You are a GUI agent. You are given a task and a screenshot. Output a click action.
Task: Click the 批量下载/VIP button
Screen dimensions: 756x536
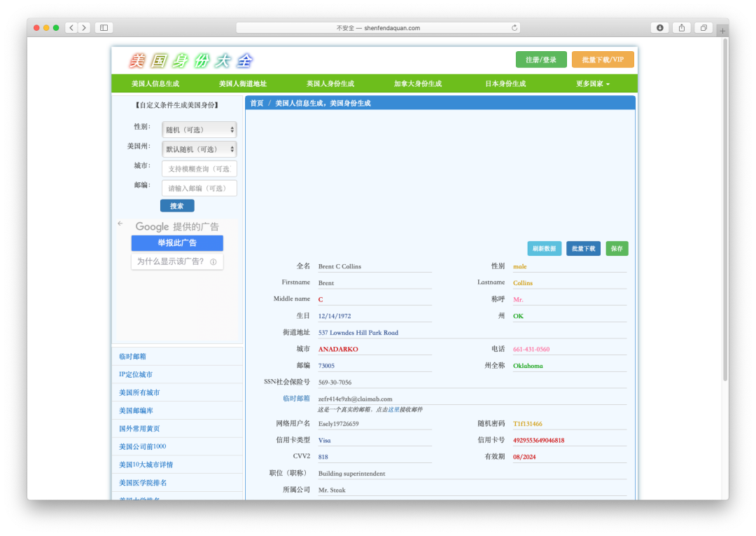603,60
